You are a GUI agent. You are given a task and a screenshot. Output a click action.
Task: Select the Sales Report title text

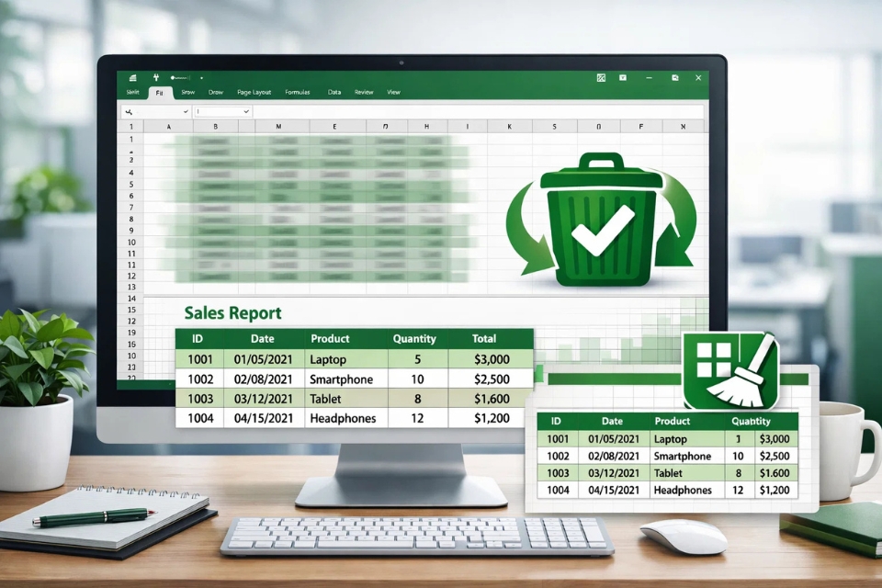pos(232,312)
